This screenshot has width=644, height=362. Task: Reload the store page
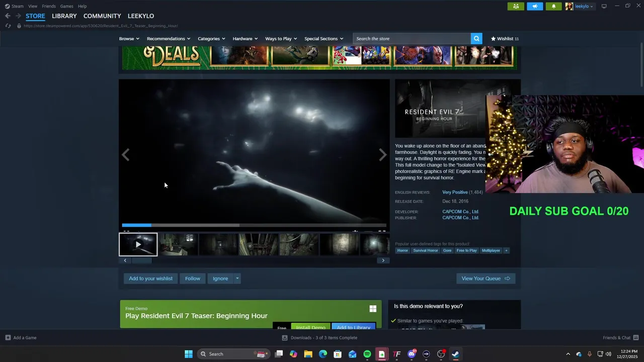coord(8,26)
